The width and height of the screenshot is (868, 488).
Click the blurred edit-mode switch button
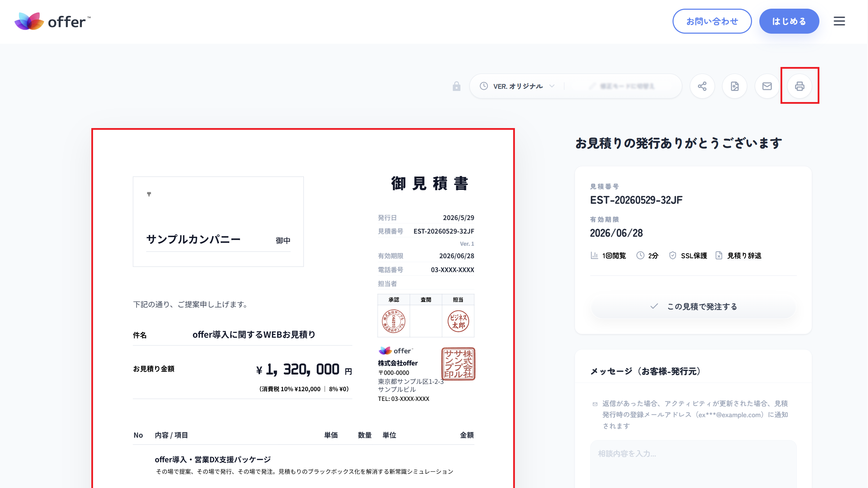click(621, 86)
